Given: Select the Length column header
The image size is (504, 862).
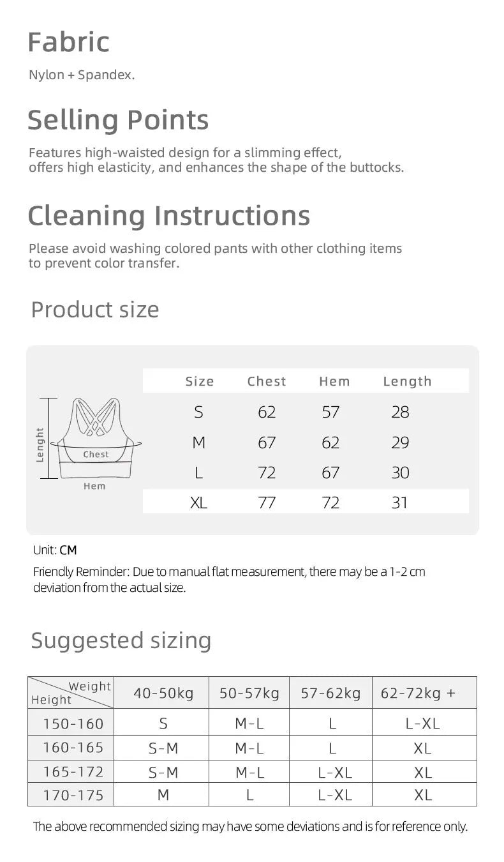Looking at the screenshot, I should click(407, 381).
